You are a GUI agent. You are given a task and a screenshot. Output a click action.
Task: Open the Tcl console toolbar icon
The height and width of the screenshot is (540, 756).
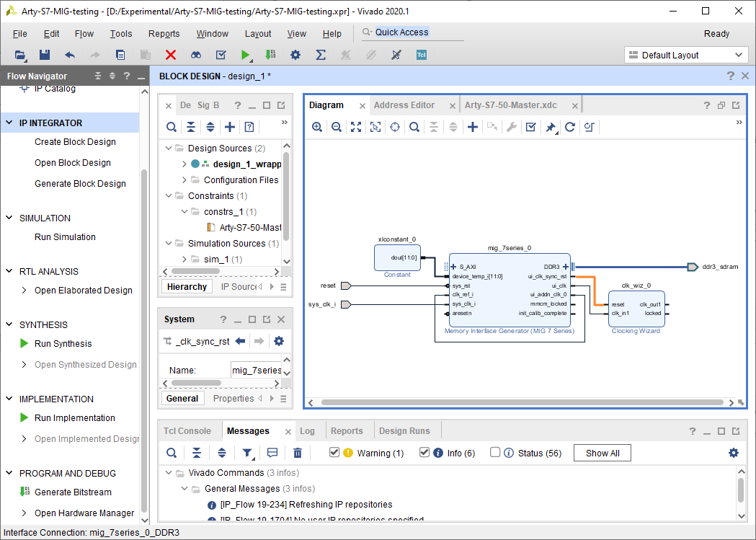tap(422, 55)
